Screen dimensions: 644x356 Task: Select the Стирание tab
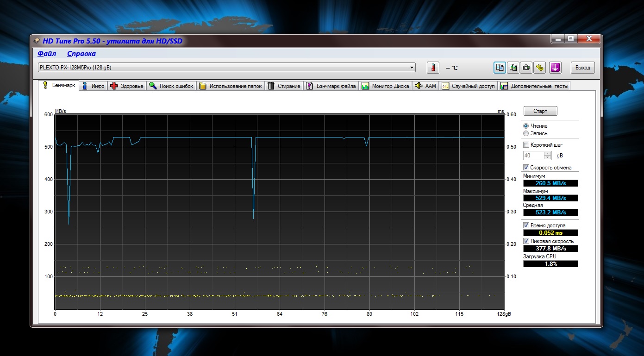pyautogui.click(x=284, y=86)
